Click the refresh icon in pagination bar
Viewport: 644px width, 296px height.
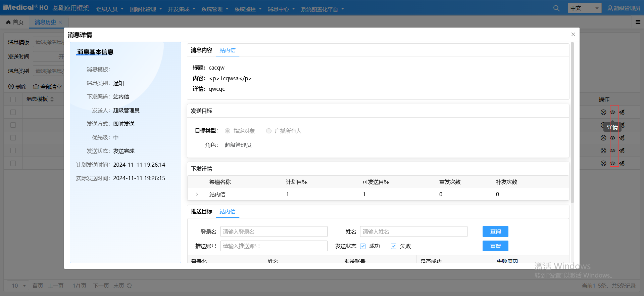129,286
